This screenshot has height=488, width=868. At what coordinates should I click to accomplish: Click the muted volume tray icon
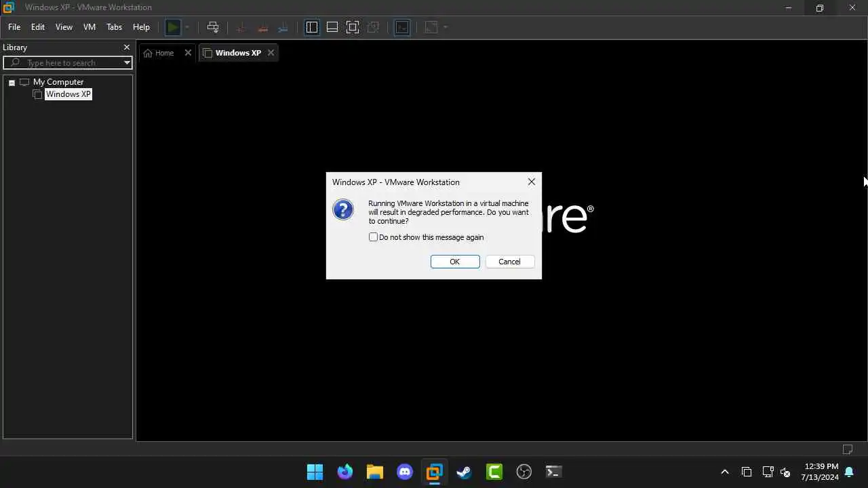point(786,472)
